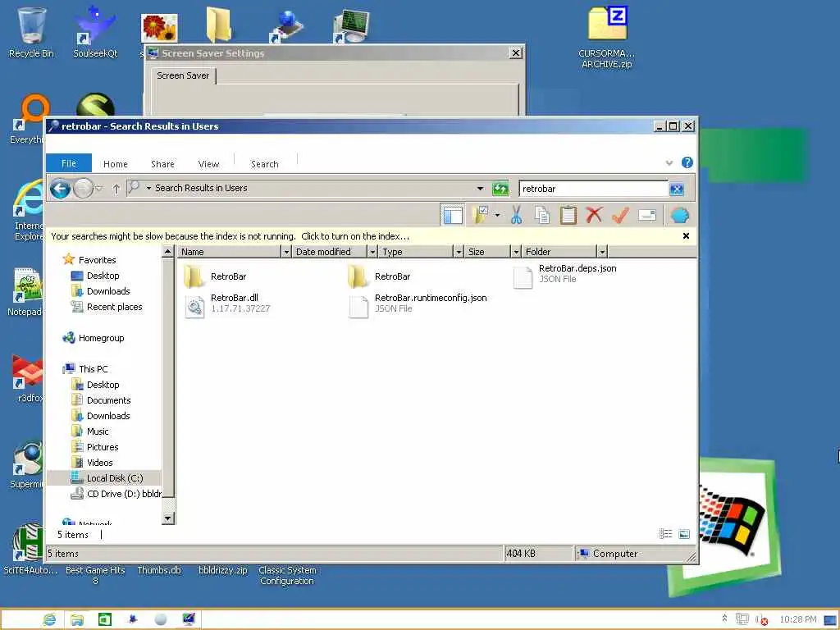Open Internet Explorer from the taskbar
The height and width of the screenshot is (630, 840).
pyautogui.click(x=49, y=620)
